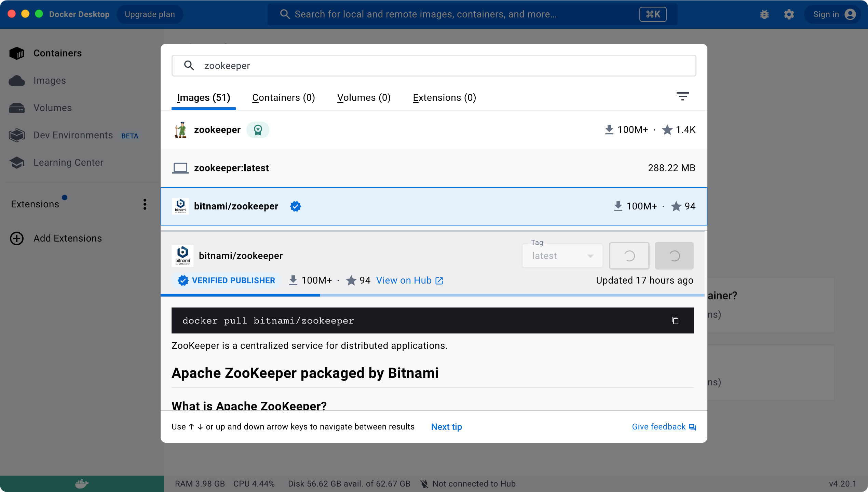Open the Extensions (0) tab
The height and width of the screenshot is (492, 868).
pos(444,98)
